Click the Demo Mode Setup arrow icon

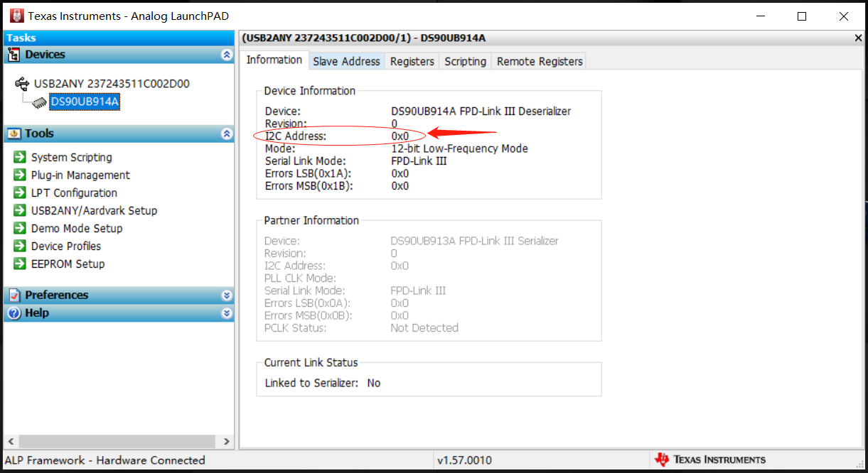tap(20, 228)
